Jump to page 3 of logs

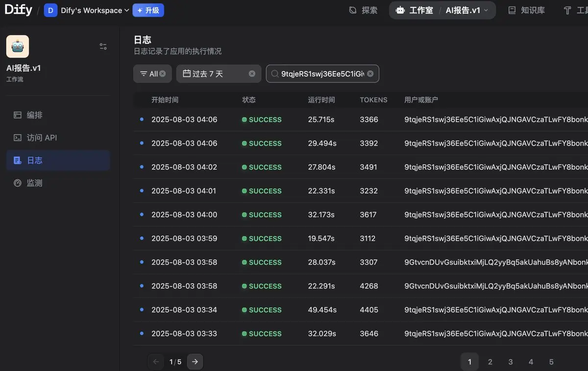pyautogui.click(x=511, y=362)
